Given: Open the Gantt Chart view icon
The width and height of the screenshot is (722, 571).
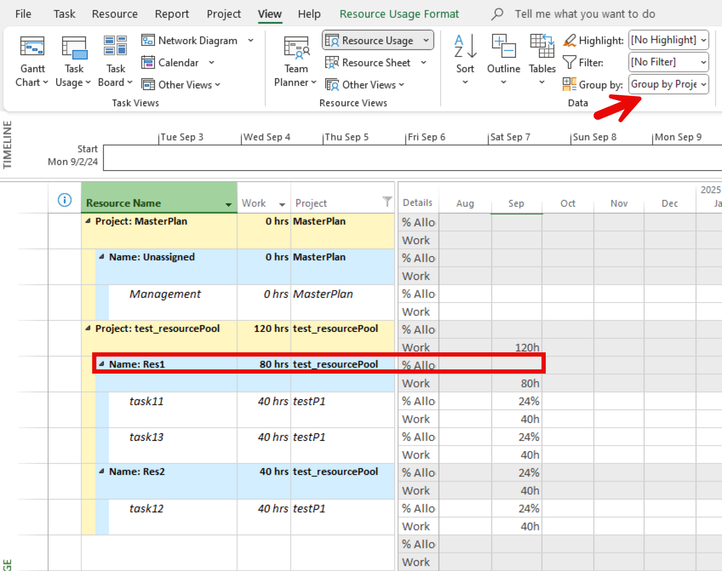Looking at the screenshot, I should pyautogui.click(x=32, y=48).
